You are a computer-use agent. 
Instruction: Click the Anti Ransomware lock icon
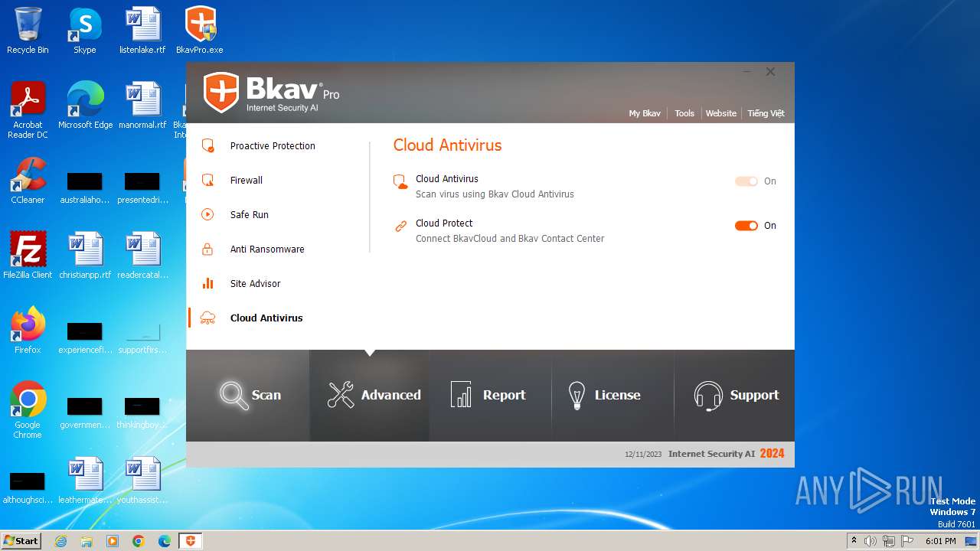pyautogui.click(x=207, y=249)
